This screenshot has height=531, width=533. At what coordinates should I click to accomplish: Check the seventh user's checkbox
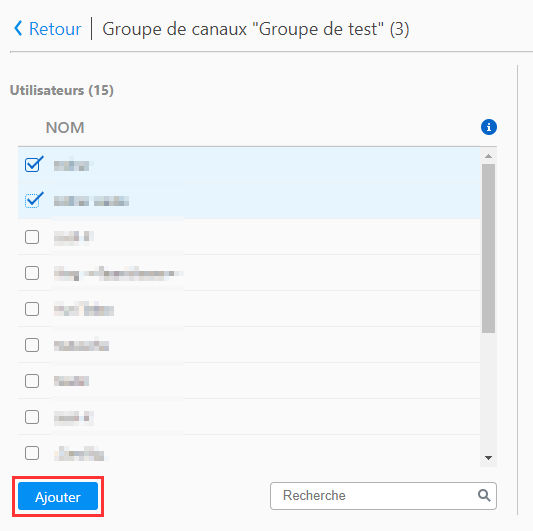[x=32, y=381]
